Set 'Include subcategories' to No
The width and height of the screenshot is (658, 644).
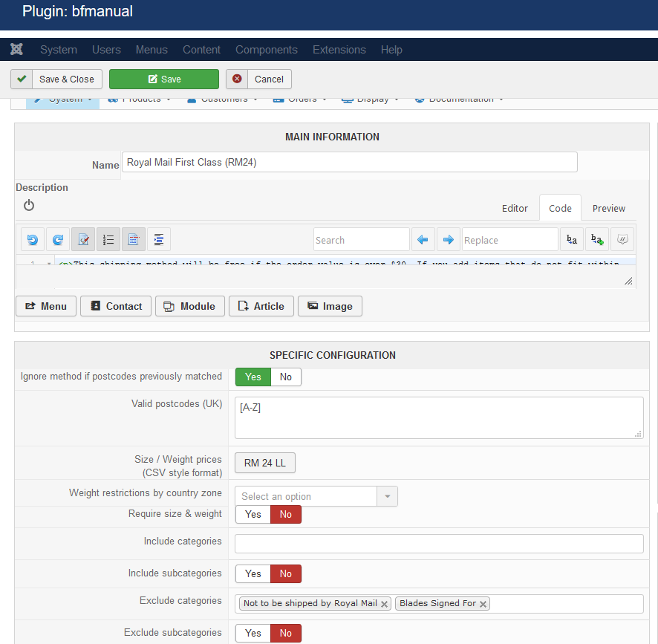286,574
